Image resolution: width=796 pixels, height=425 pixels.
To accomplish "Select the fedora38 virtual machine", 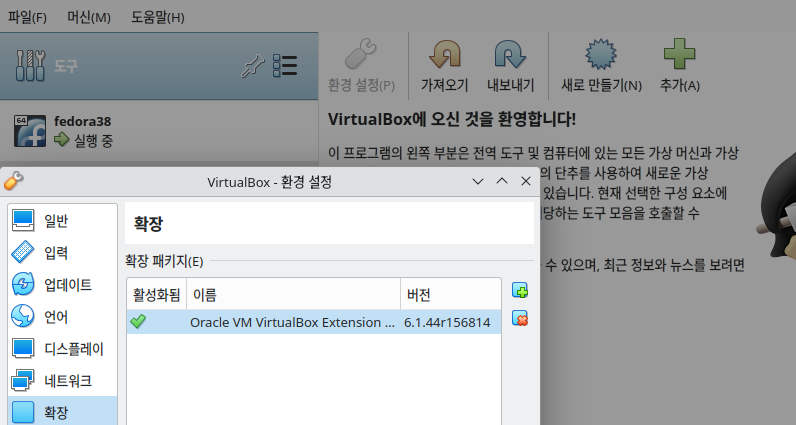I will (x=159, y=131).
